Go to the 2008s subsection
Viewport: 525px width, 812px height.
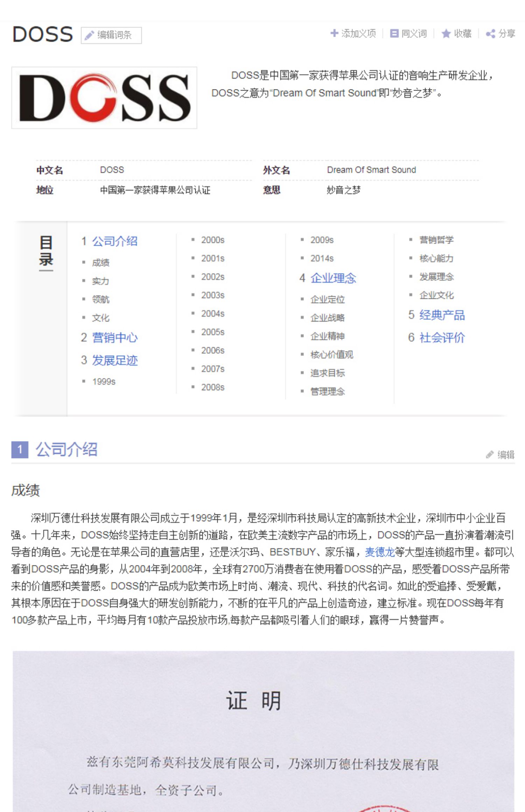point(213,387)
